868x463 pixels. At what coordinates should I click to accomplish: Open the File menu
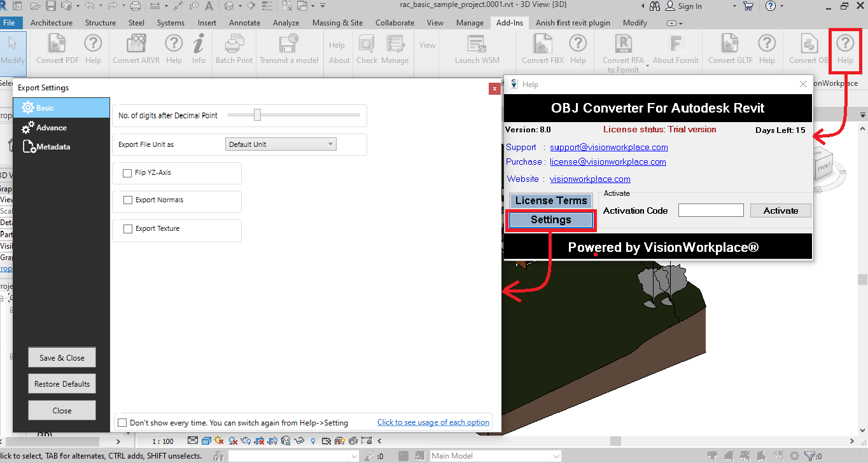(x=10, y=23)
